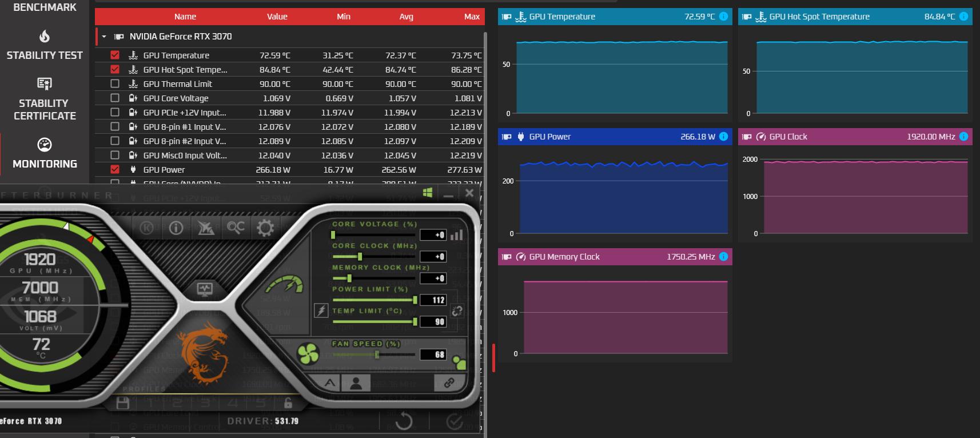Click the Fan Speed slider handle
This screenshot has width=980, height=438.
(x=377, y=355)
